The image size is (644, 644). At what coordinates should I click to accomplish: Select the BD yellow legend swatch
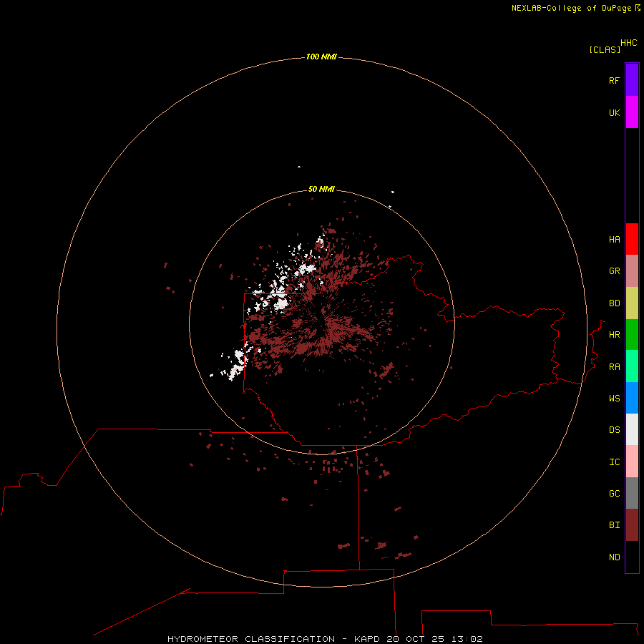click(632, 303)
